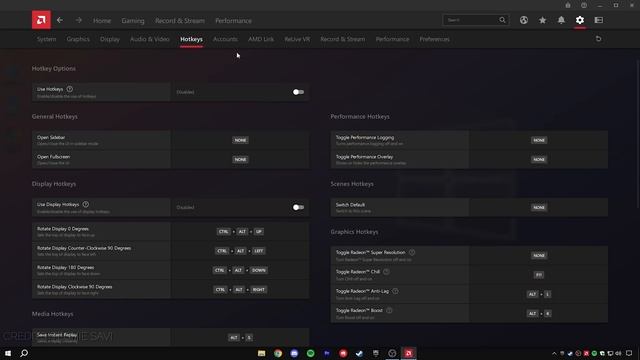Show info for Radeon Super Resolution
This screenshot has height=360, width=640.
click(412, 252)
